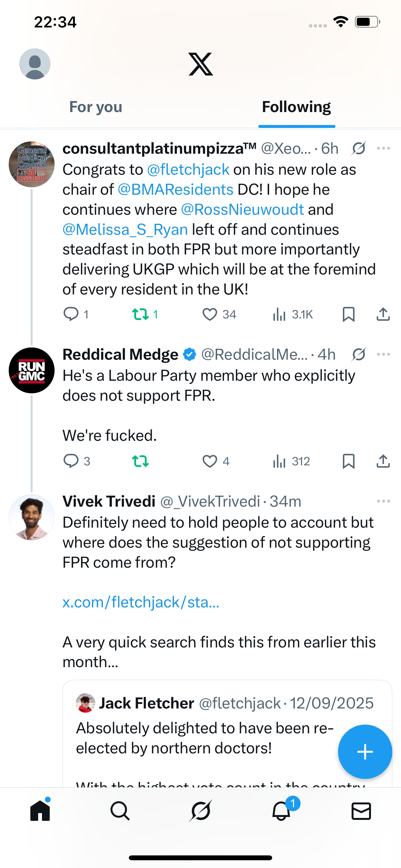Screen dimensions: 401x868
Task: Tap the @RossNieuwoudt mention
Action: coord(242,210)
